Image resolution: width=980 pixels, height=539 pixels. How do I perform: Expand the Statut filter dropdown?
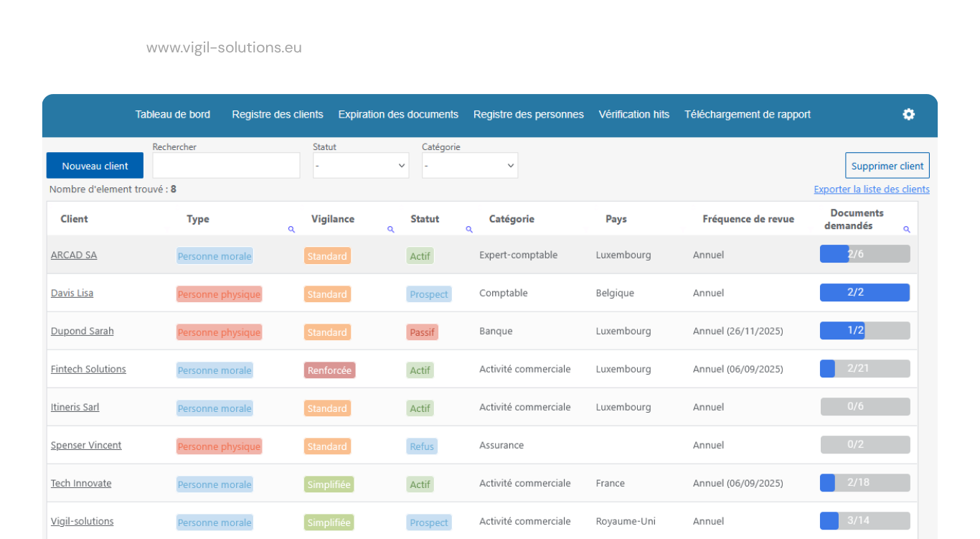pyautogui.click(x=361, y=165)
